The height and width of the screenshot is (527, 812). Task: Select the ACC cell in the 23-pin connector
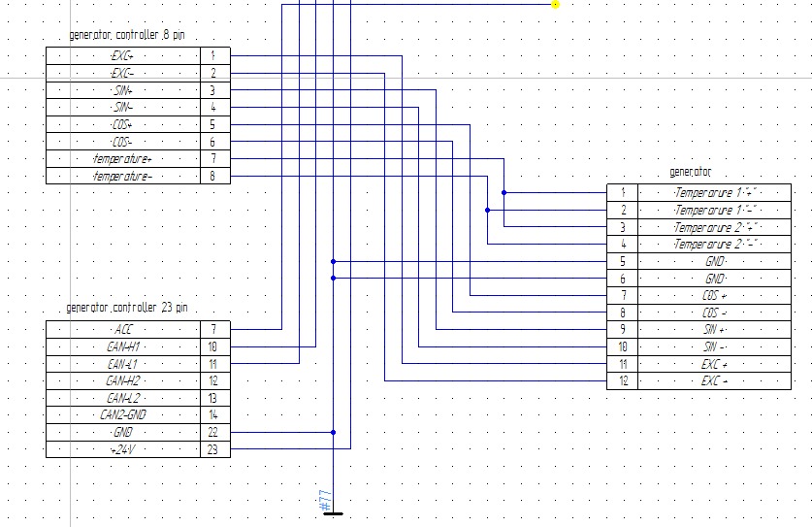tap(122, 329)
